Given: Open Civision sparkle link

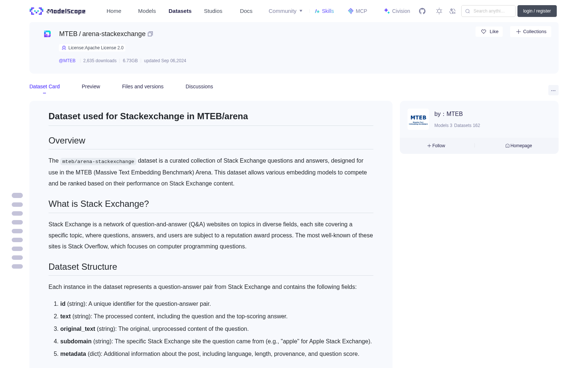Looking at the screenshot, I should point(397,11).
